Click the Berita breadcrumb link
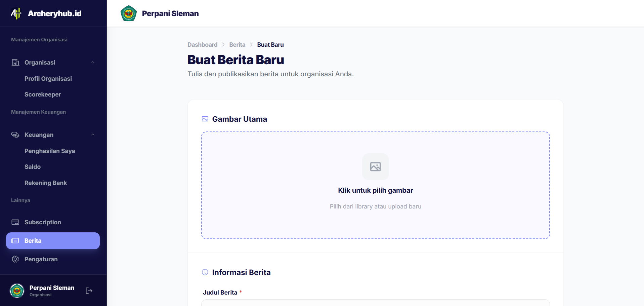Viewport: 644px width, 306px height. pos(237,44)
